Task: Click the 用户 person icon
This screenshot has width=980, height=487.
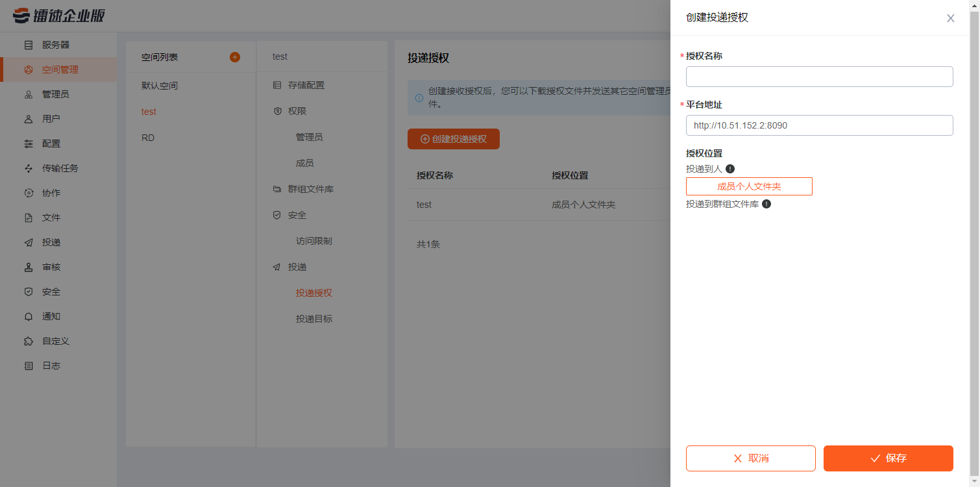Action: 29,119
